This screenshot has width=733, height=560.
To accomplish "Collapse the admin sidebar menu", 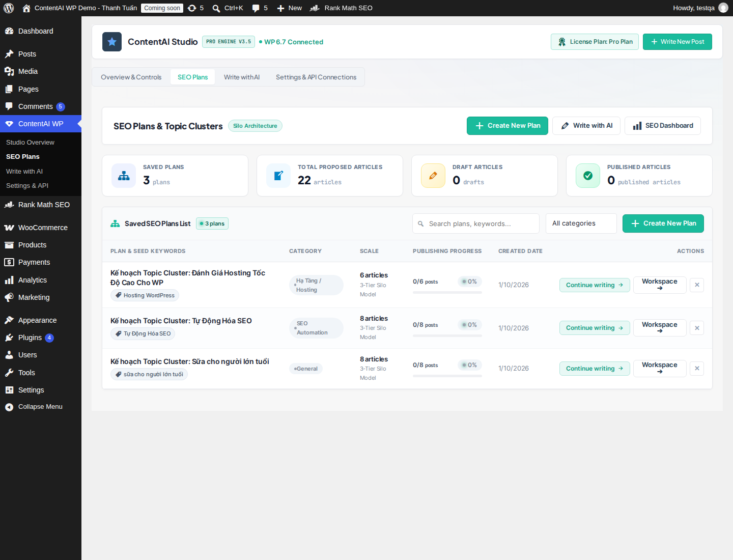I will coord(41,407).
